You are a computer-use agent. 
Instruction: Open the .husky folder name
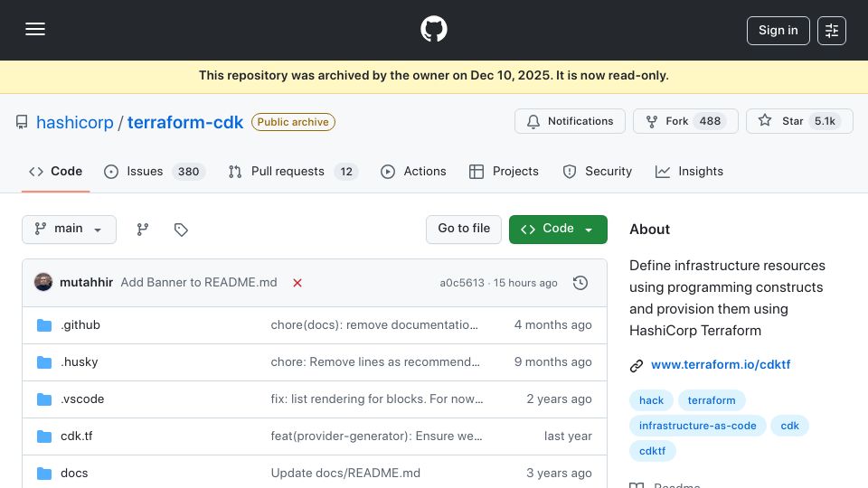tap(80, 361)
